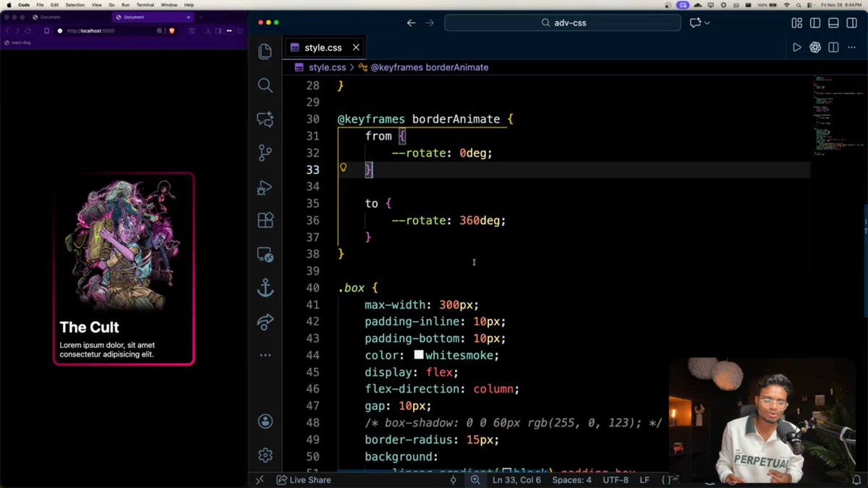Change end of line sequence LF

pyautogui.click(x=644, y=480)
